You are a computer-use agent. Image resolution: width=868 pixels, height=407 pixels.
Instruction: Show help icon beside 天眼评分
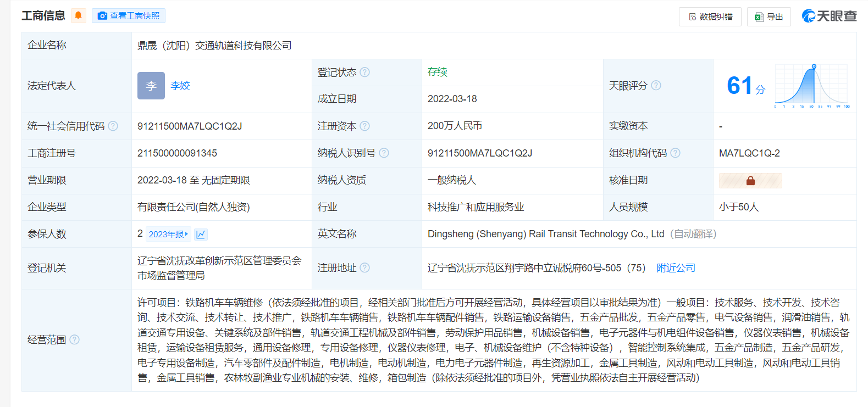point(656,86)
